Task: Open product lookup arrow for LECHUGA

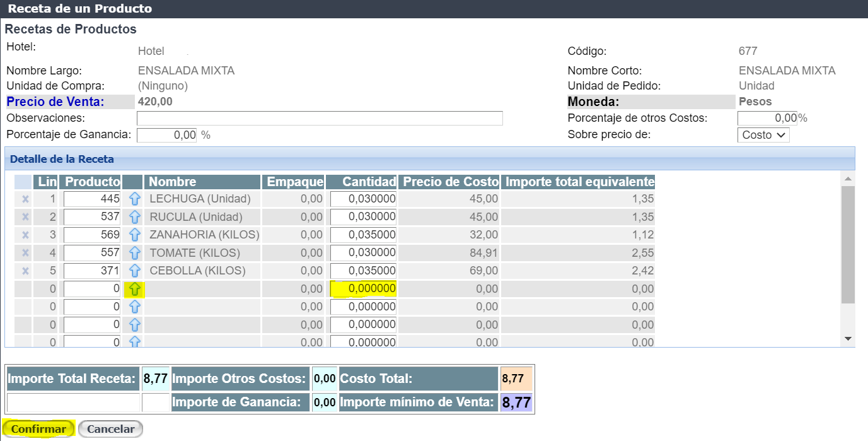Action: point(134,199)
